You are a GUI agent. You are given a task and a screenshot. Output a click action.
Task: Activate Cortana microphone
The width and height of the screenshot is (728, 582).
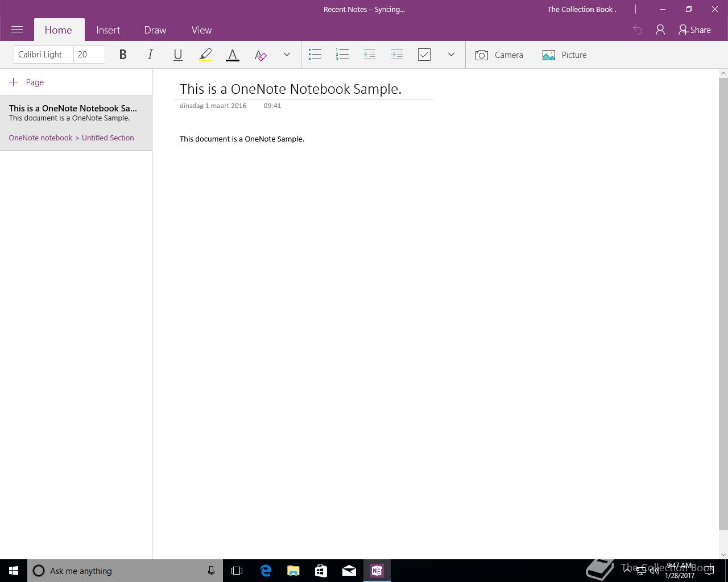(211, 571)
